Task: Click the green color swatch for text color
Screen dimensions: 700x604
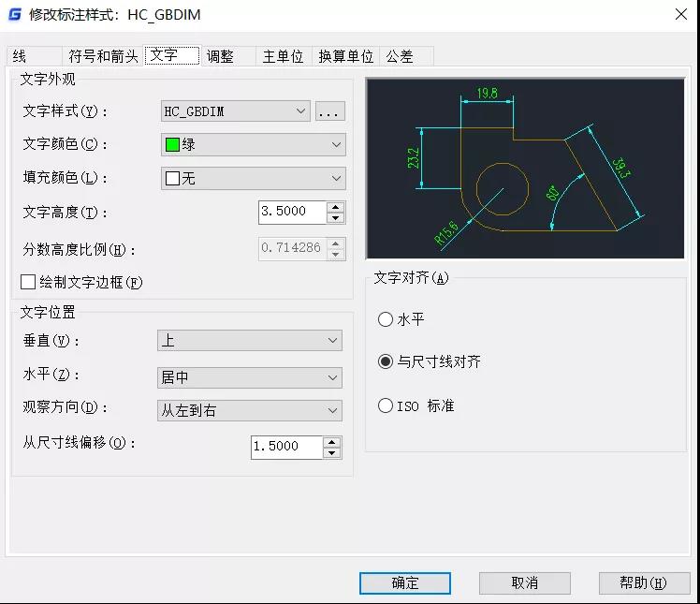Action: (172, 145)
